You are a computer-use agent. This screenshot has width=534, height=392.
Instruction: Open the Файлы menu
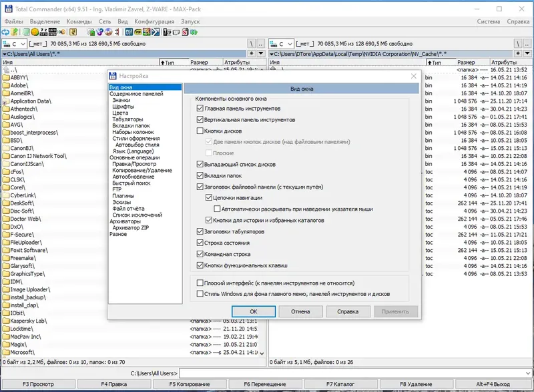(13, 21)
